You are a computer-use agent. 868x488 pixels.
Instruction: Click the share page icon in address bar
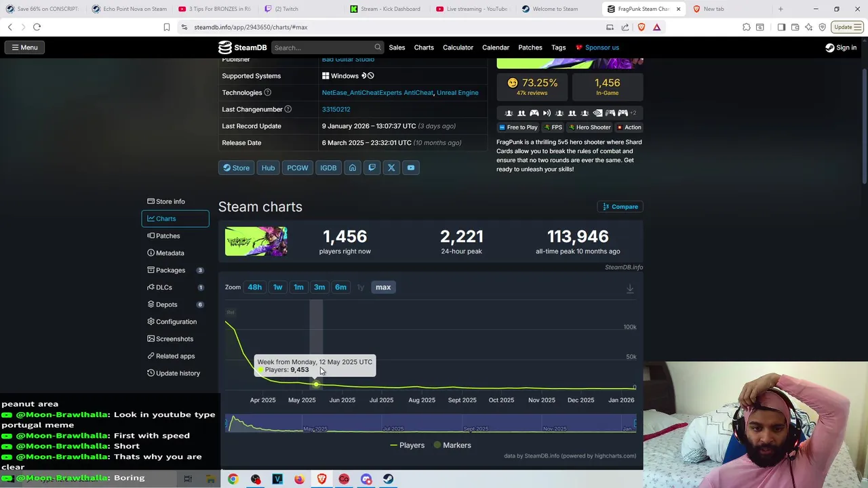click(x=625, y=27)
